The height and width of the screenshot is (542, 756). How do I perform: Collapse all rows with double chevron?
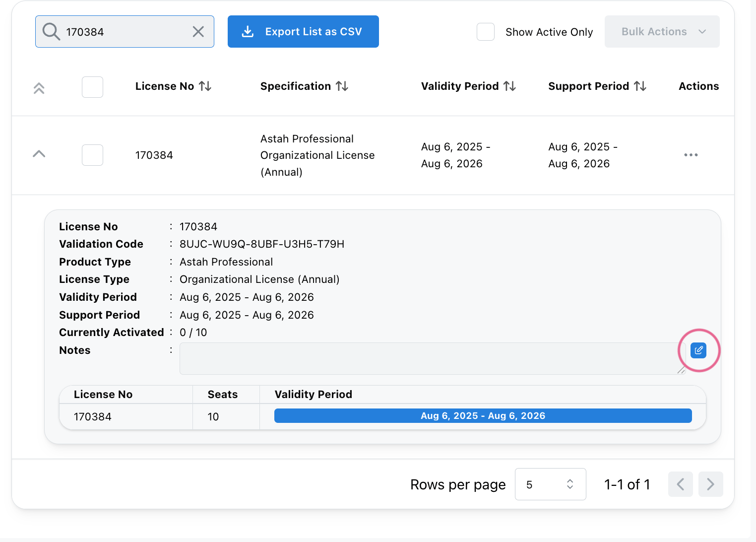tap(39, 88)
